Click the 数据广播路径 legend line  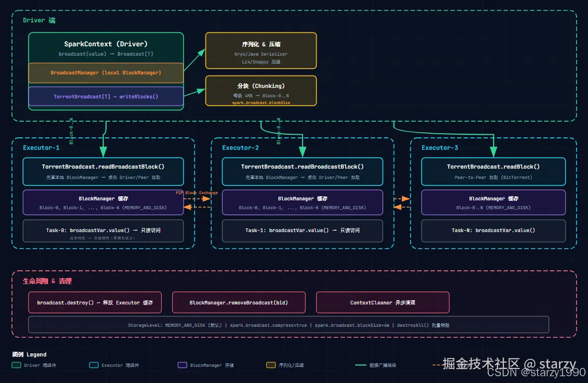[x=360, y=365]
